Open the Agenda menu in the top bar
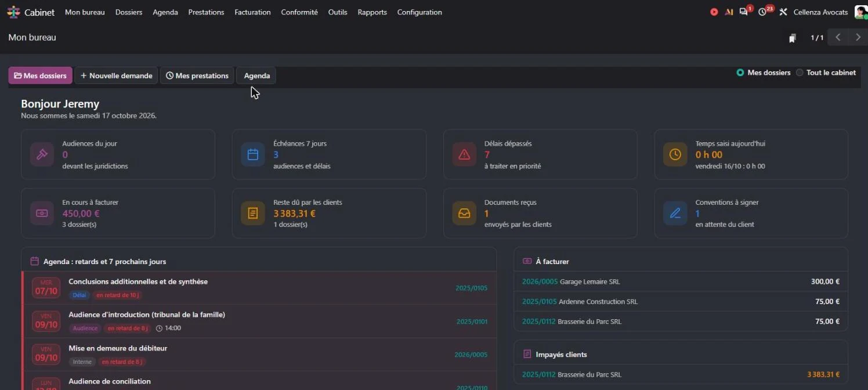Screen dimensions: 868x390 click(165, 12)
